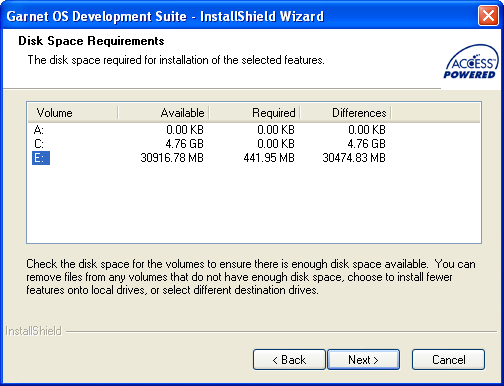Image resolution: width=504 pixels, height=386 pixels.
Task: Click the 4.76 GB available value for C:
Action: (x=184, y=144)
